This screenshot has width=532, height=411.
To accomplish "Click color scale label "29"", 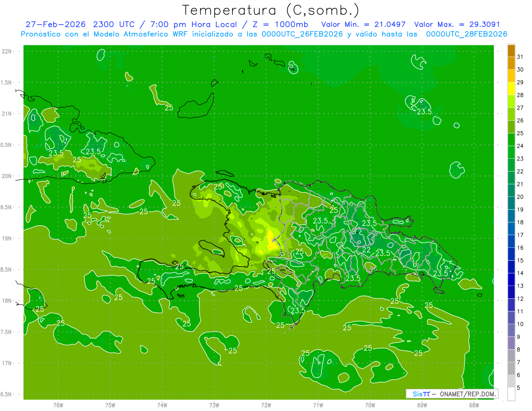I will [520, 82].
